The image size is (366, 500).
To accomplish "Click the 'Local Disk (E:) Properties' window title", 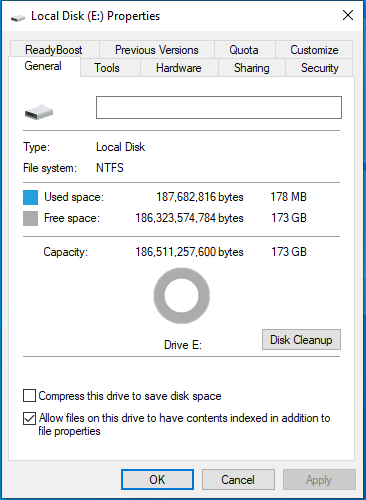I will (x=96, y=16).
